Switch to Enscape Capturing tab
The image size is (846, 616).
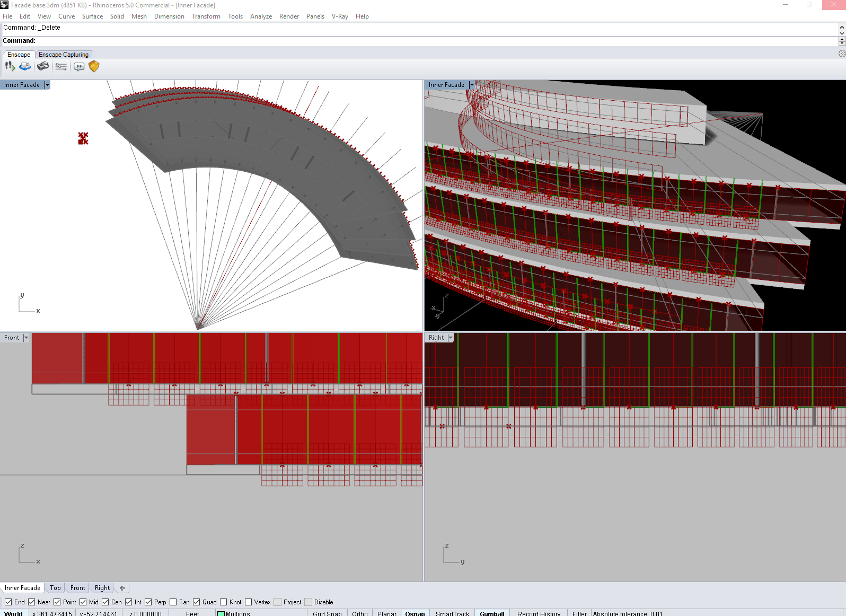64,55
